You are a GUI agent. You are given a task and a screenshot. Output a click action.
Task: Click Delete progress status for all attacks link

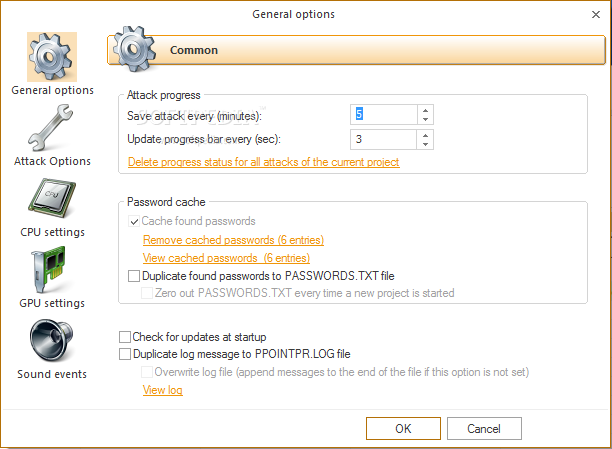point(263,162)
